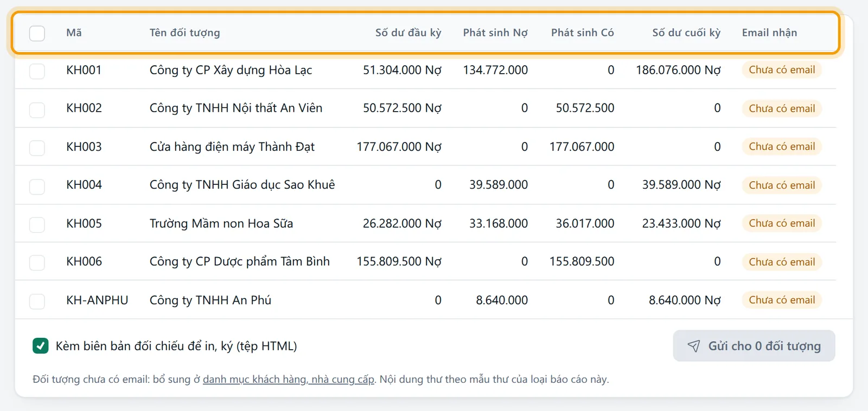Click the Chưa có email badge for KH001
The height and width of the screenshot is (411, 868).
click(782, 70)
